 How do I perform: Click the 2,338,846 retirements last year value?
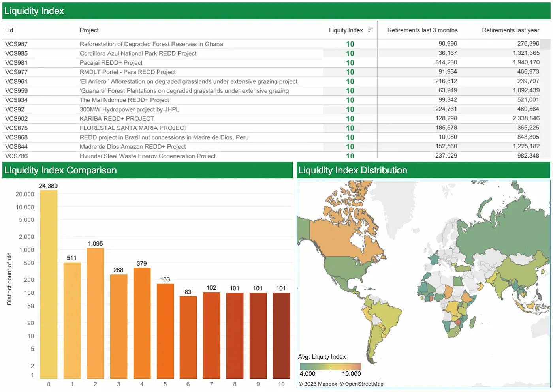[x=526, y=118]
